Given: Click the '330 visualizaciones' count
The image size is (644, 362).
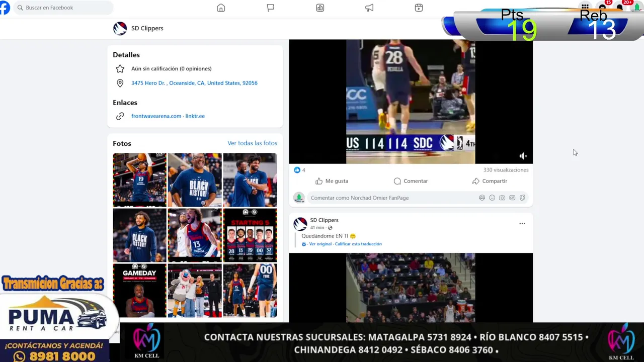Looking at the screenshot, I should click(506, 170).
